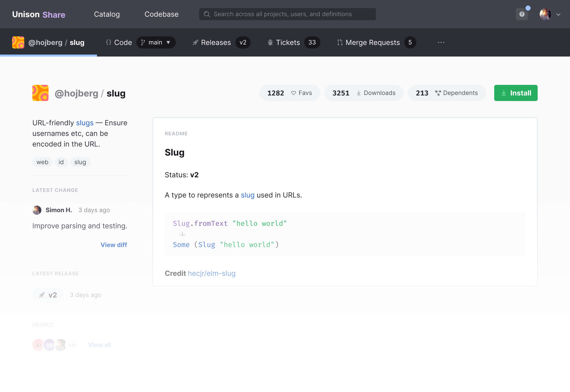Open the hecjr/elm-slug credit link
570x392 pixels.
click(x=211, y=273)
